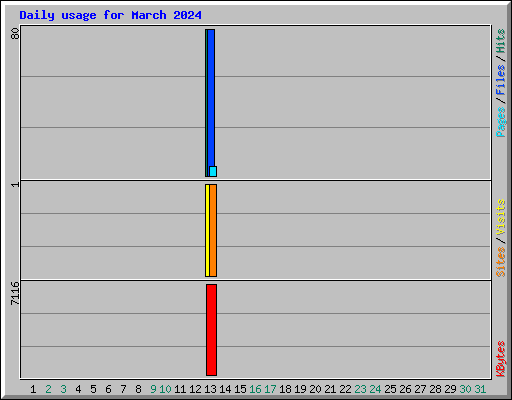
Task: Click day 8 on the x-axis
Action: pyautogui.click(x=138, y=389)
